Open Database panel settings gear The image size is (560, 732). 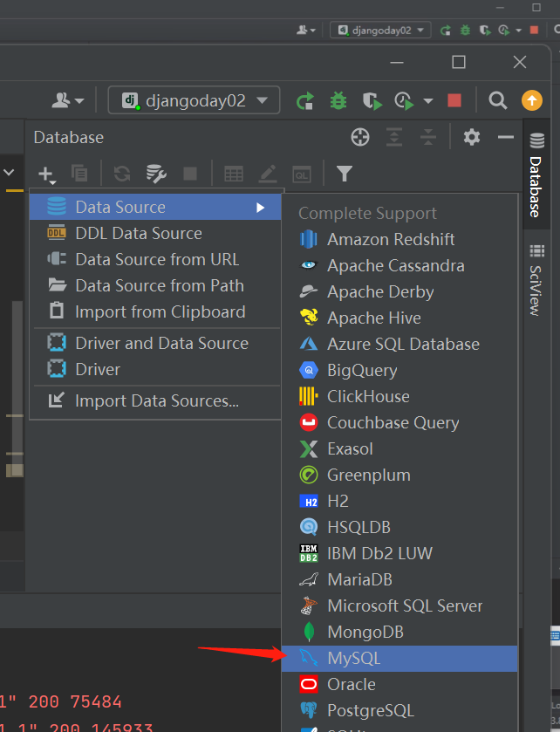pos(472,137)
